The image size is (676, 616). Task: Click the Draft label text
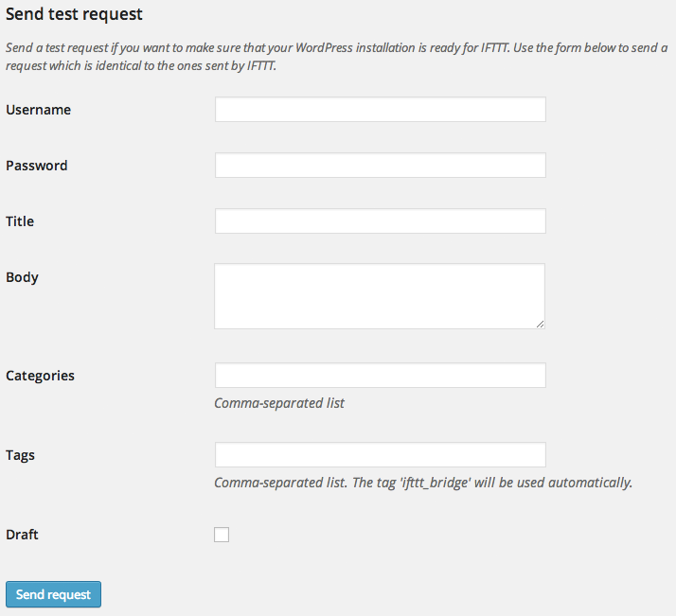[x=22, y=535]
